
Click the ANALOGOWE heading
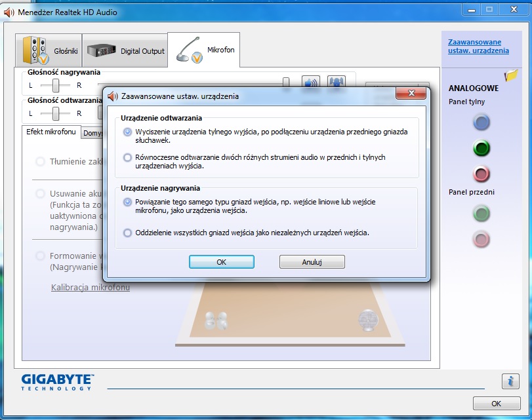474,88
